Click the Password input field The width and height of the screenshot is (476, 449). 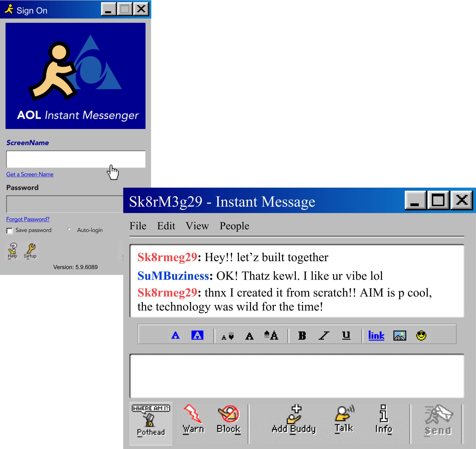coord(65,204)
